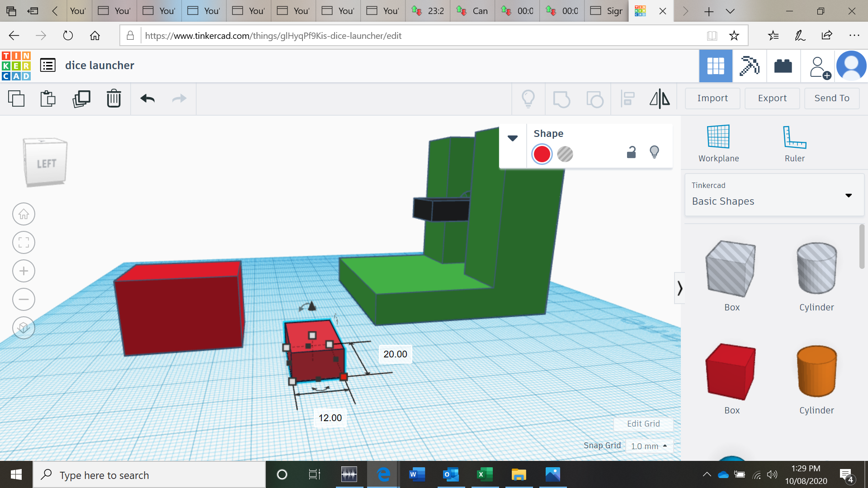
Task: Open the browser tab list chevron
Action: tap(730, 11)
